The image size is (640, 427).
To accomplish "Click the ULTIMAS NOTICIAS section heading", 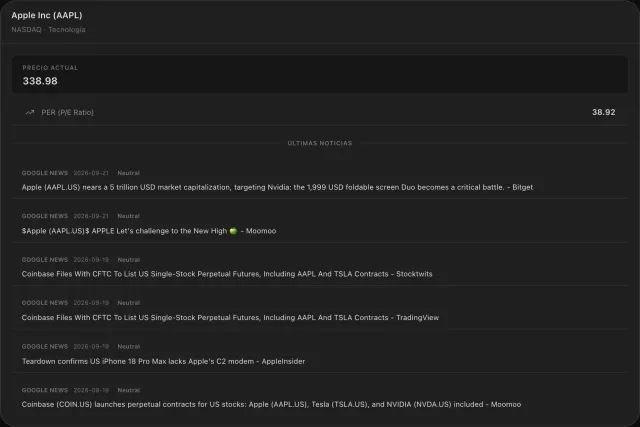I will pos(320,143).
